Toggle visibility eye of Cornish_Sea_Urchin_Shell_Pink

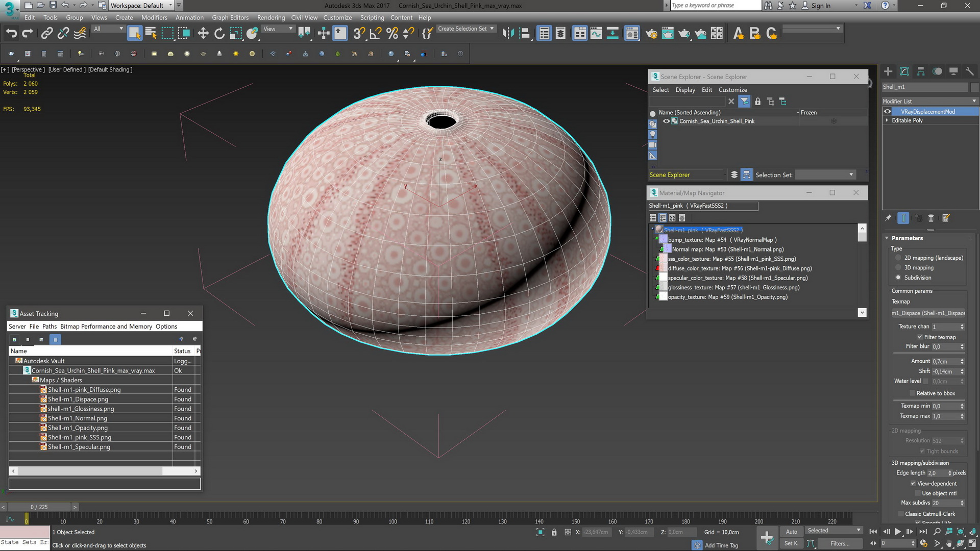pyautogui.click(x=666, y=121)
